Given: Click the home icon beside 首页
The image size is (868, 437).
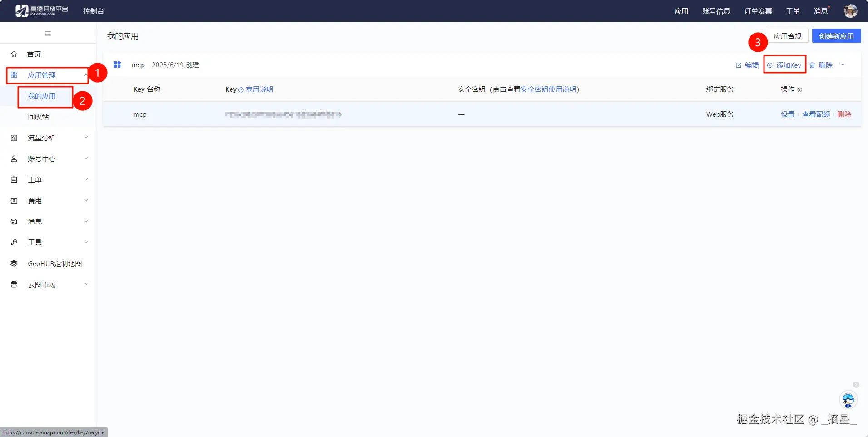Looking at the screenshot, I should pos(14,54).
